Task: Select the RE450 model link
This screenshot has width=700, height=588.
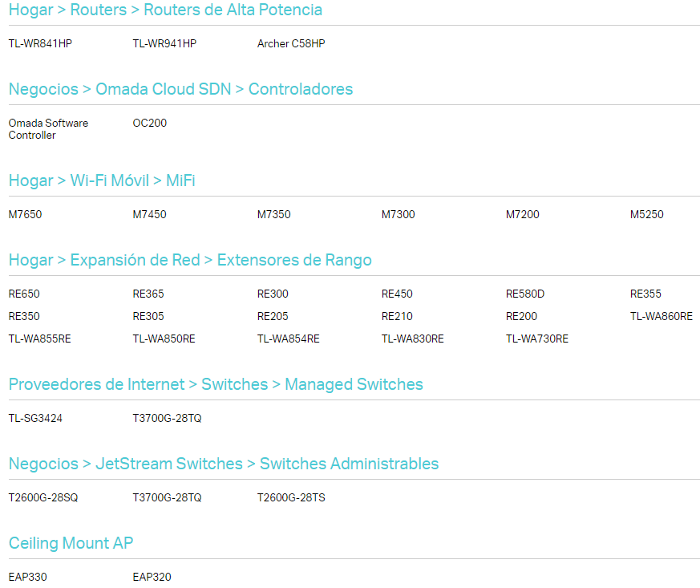Action: (397, 294)
